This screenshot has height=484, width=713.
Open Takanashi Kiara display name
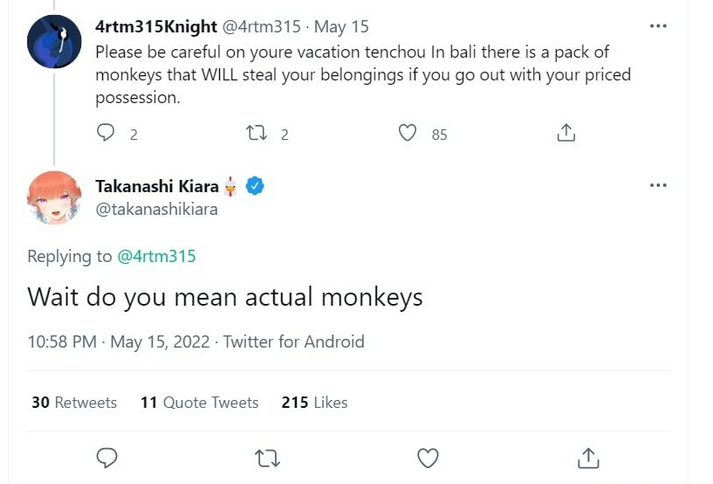tap(157, 186)
